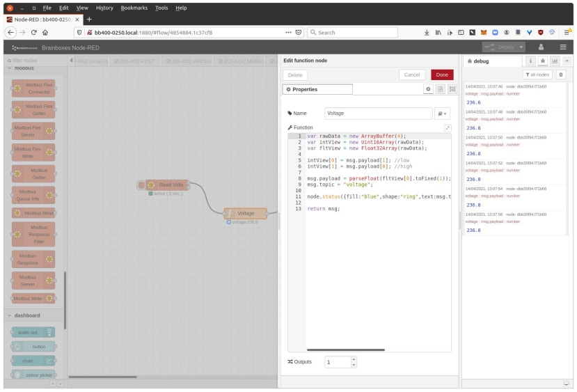Click the Zoom extension icon
This screenshot has height=392, width=577.
495,33
